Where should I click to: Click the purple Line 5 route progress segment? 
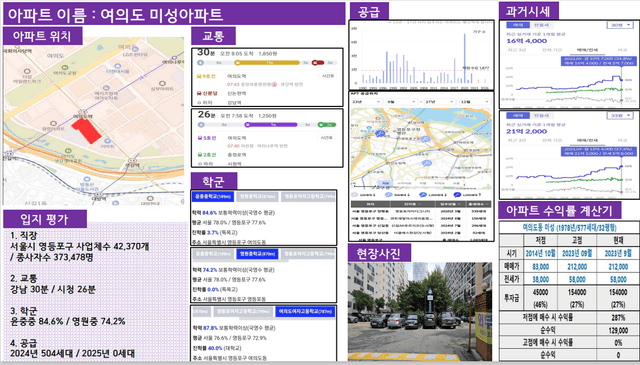(x=272, y=125)
